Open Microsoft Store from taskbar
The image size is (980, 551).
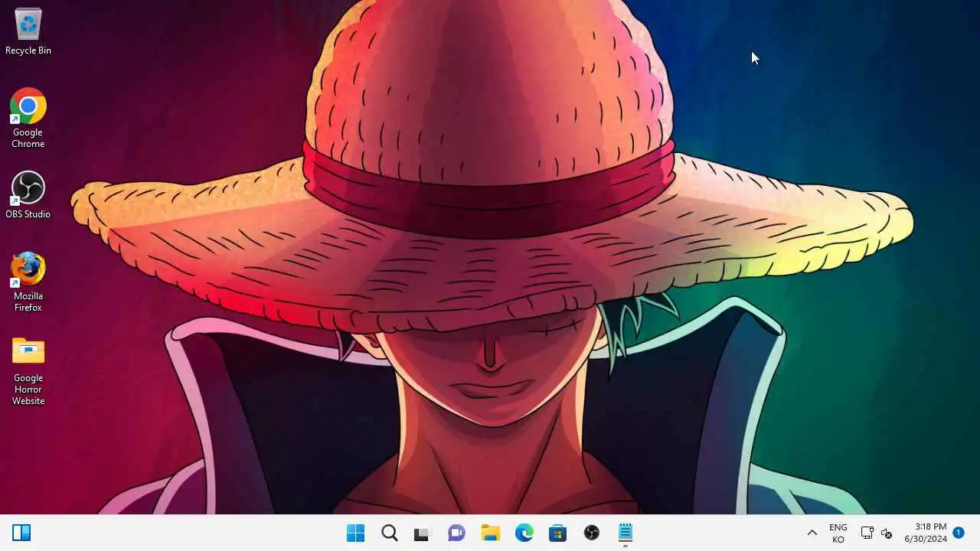[557, 533]
